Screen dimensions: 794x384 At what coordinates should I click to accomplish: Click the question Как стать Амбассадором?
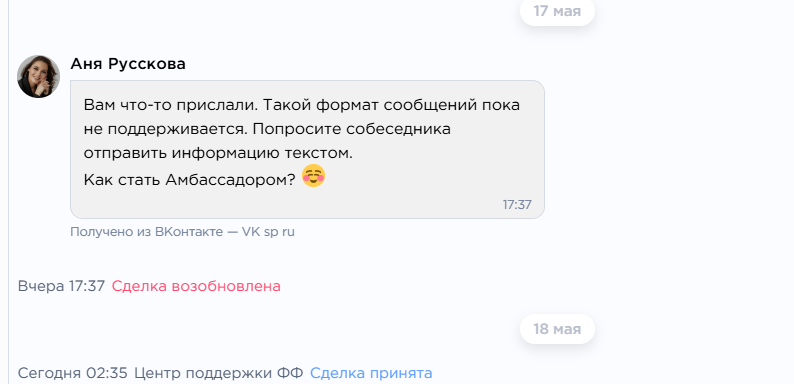coord(189,180)
